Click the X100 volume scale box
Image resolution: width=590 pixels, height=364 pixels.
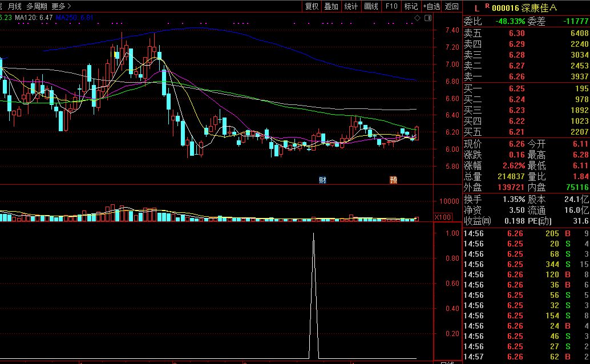pos(443,217)
